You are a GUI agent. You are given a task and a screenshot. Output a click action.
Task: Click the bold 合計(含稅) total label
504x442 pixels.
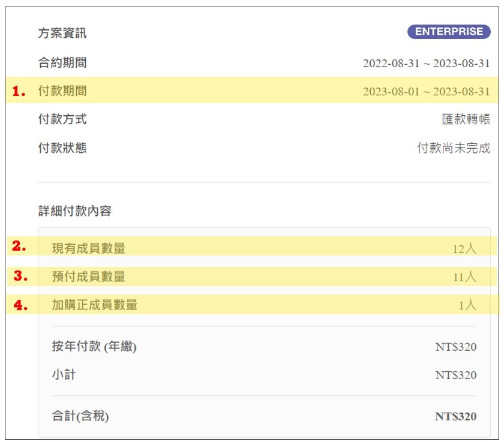pyautogui.click(x=80, y=416)
